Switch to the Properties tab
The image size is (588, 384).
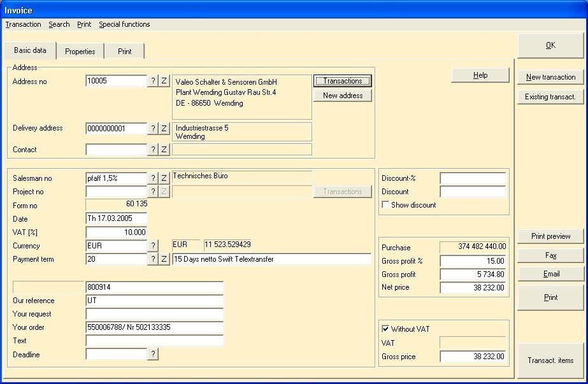click(80, 51)
